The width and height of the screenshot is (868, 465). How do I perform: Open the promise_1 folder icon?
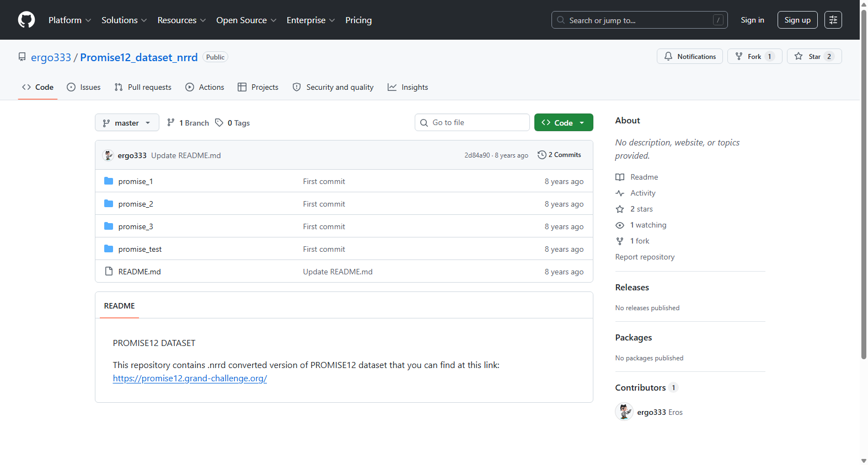[x=109, y=181]
